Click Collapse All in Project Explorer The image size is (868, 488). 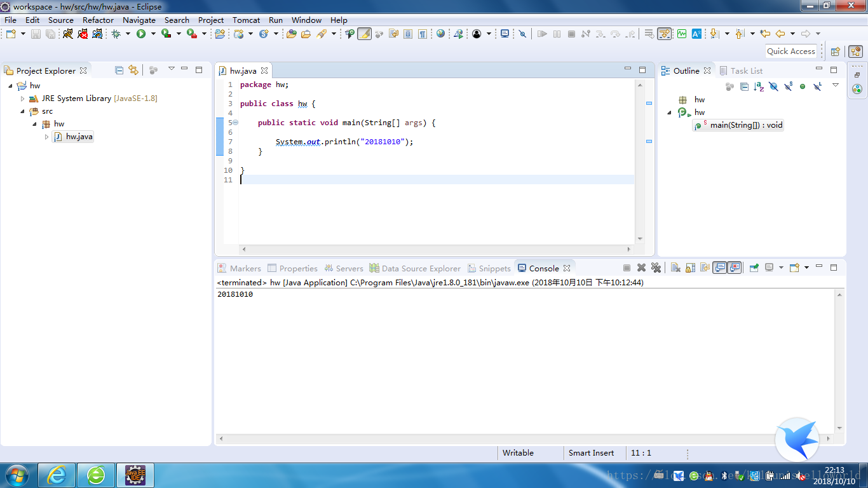119,70
